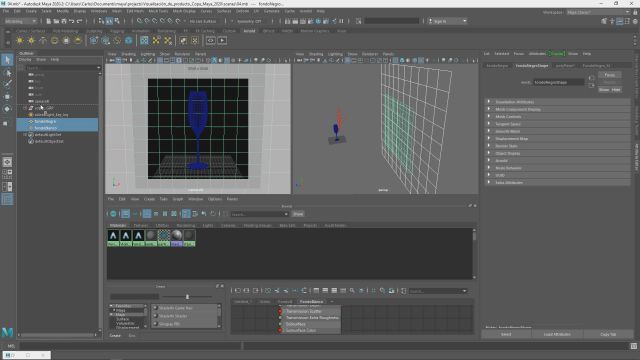The image size is (640, 360).
Task: Click the Select button at Attribute Editor bottom
Action: [506, 334]
